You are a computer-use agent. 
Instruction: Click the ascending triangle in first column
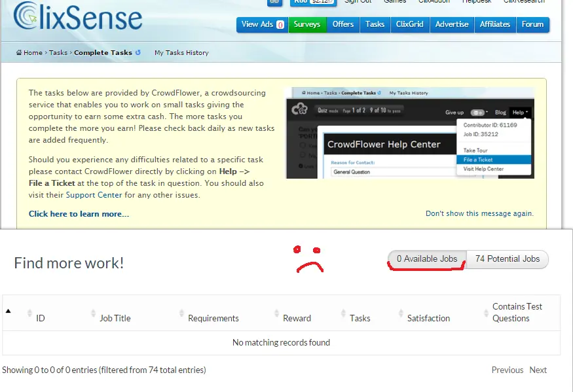[x=8, y=311]
